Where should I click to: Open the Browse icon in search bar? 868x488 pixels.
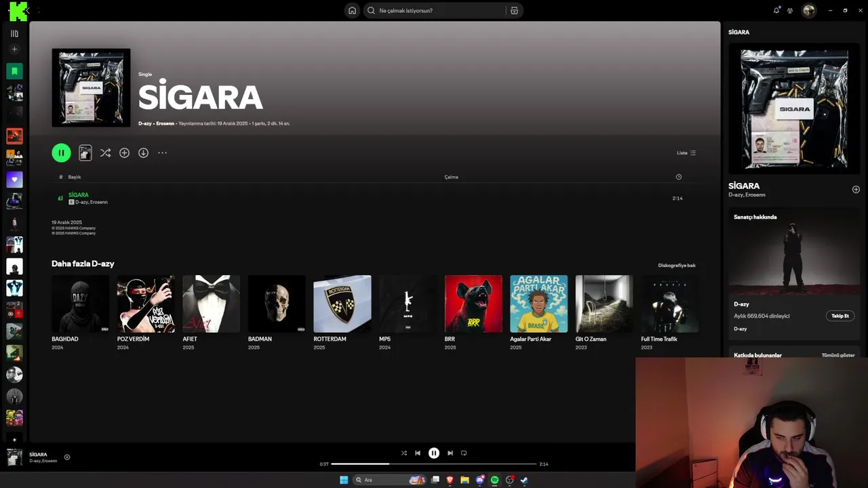[x=514, y=11]
